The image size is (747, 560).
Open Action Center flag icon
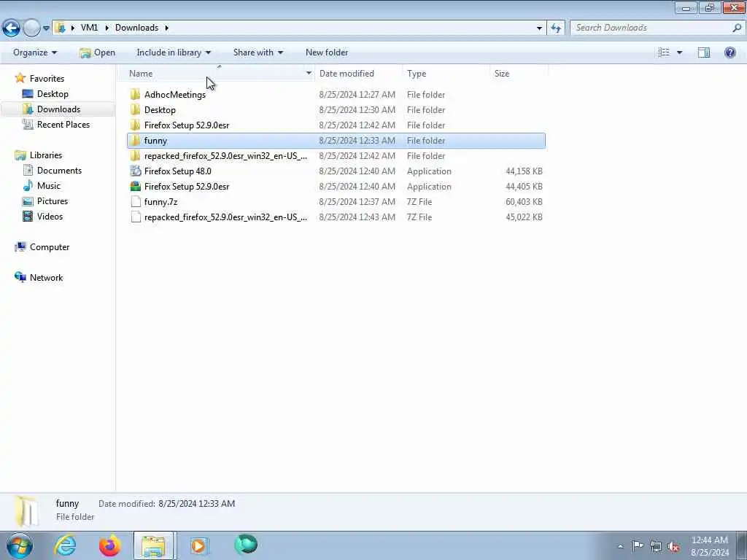tap(638, 545)
